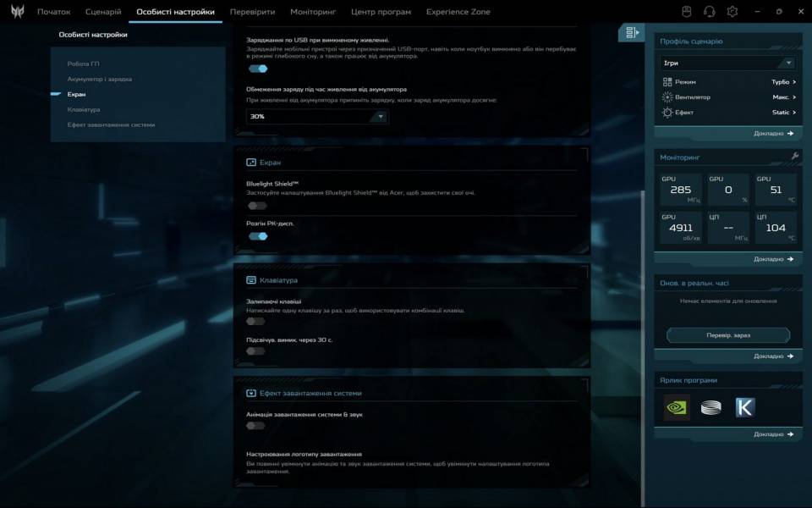Viewport: 812px width, 508px height.
Task: Click the headset support icon
Action: [710, 12]
